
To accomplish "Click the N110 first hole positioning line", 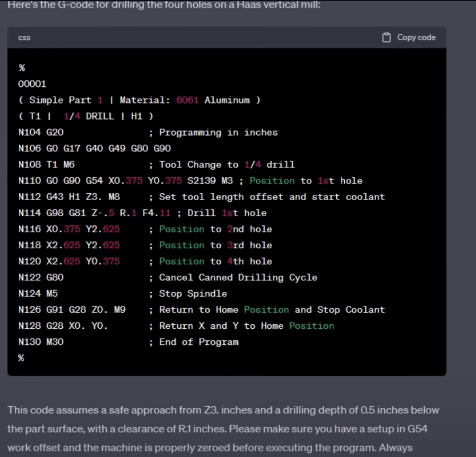I will pyautogui.click(x=124, y=181).
